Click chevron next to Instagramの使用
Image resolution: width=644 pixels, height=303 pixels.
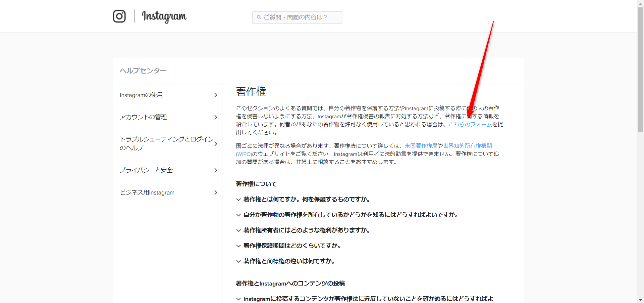click(x=216, y=95)
